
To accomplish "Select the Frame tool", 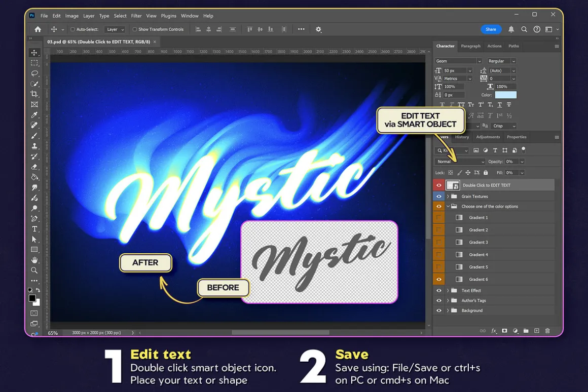I will [x=34, y=104].
